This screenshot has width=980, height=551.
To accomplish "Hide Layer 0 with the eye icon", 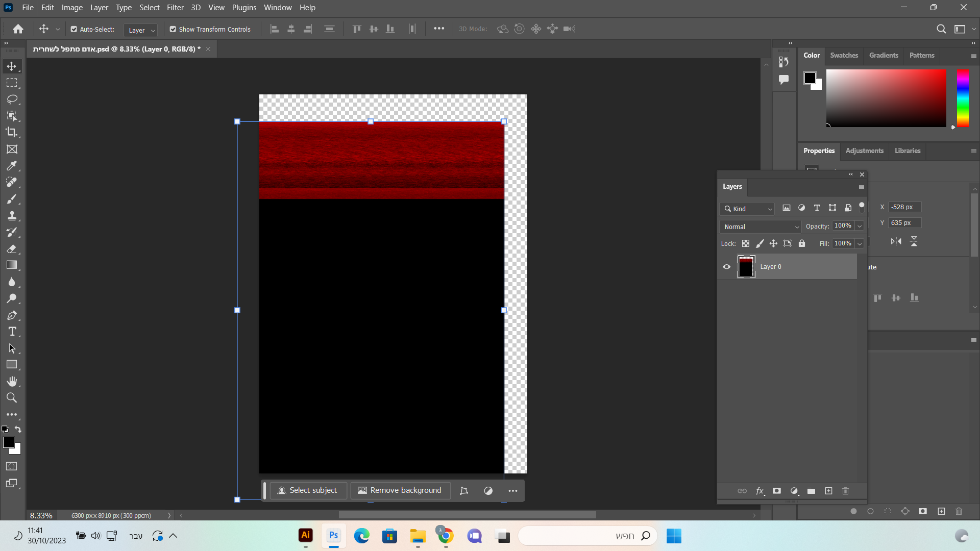I will [x=726, y=267].
